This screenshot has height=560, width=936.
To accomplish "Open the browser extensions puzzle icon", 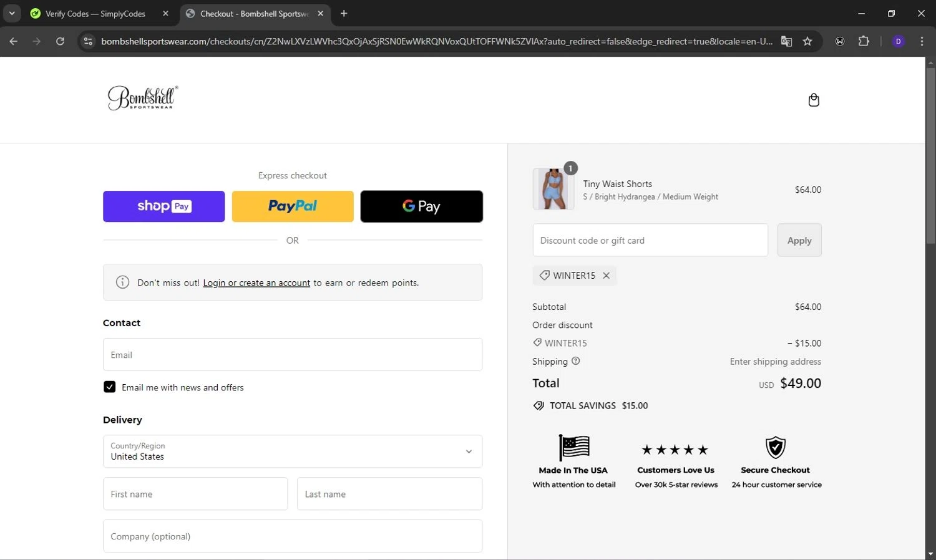I will 864,41.
